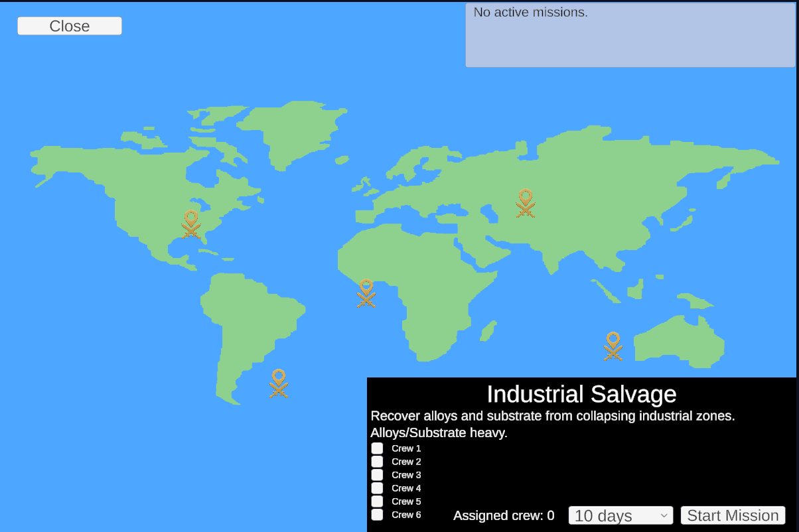The width and height of the screenshot is (799, 532).
Task: Enable the Crew 3 checkbox
Action: [377, 475]
